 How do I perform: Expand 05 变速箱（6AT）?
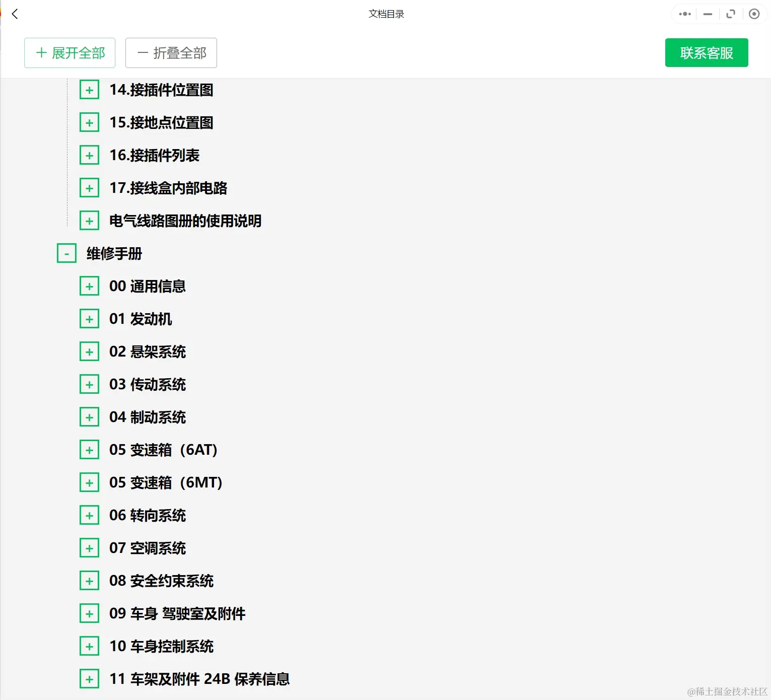(x=90, y=449)
